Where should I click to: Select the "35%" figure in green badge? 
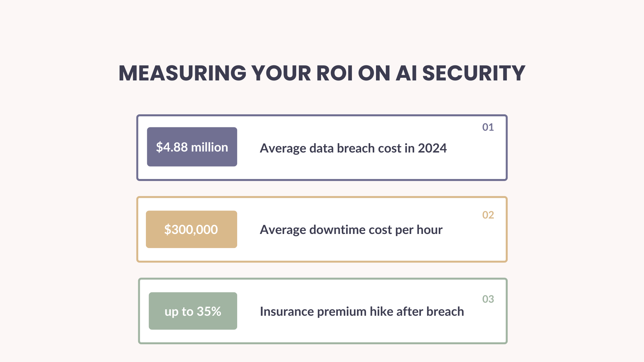click(x=209, y=311)
